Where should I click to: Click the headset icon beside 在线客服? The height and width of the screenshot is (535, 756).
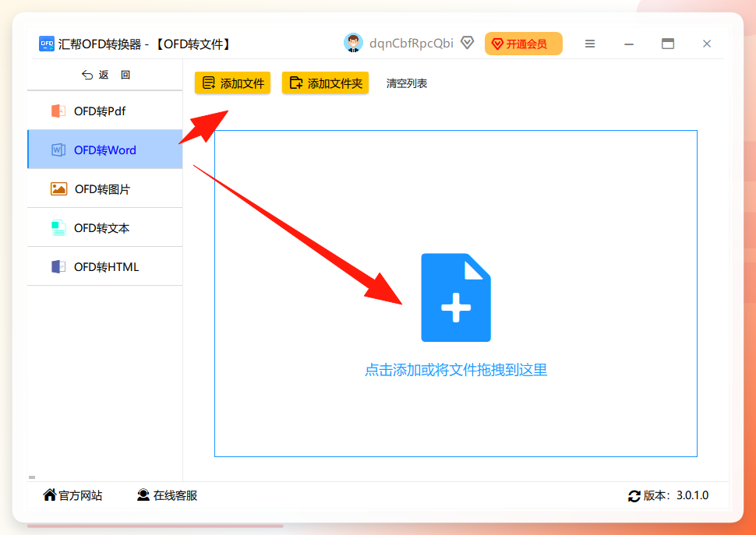[143, 495]
